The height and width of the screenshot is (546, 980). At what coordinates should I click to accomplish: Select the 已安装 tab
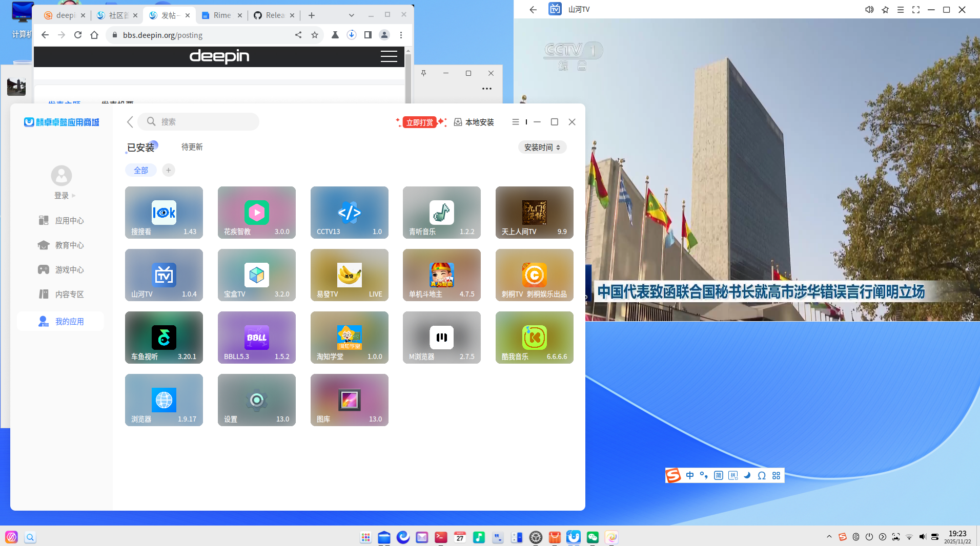[x=141, y=148]
